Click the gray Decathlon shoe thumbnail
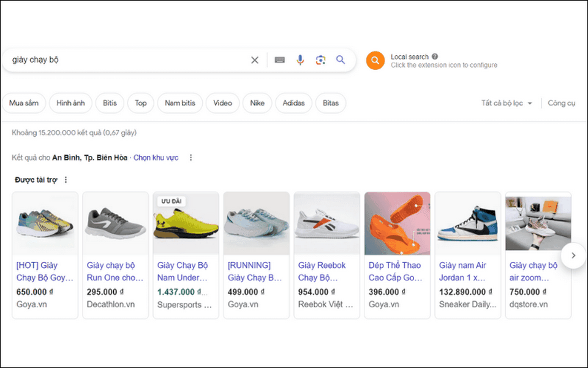Image resolution: width=588 pixels, height=368 pixels. 116,223
